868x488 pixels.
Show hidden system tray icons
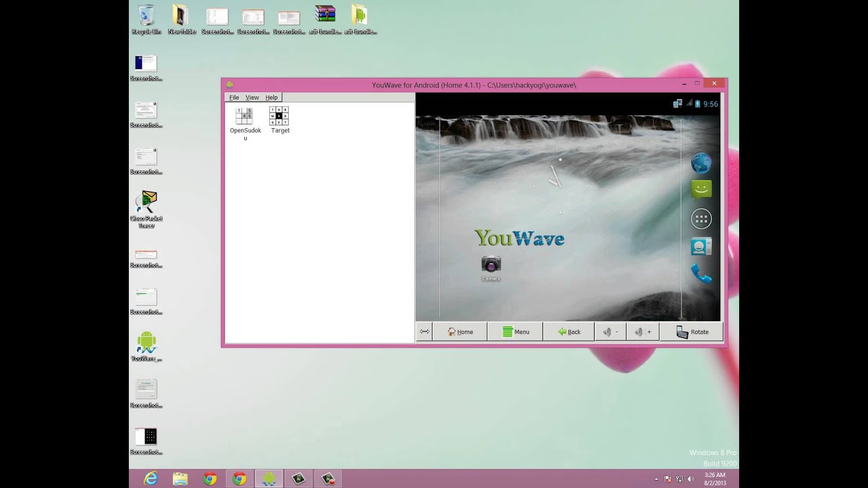(656, 479)
